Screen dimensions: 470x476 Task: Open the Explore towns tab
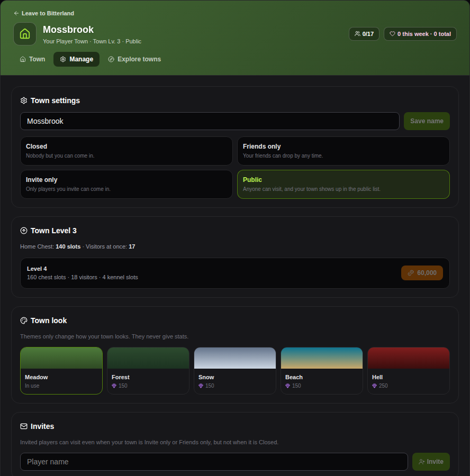point(134,59)
